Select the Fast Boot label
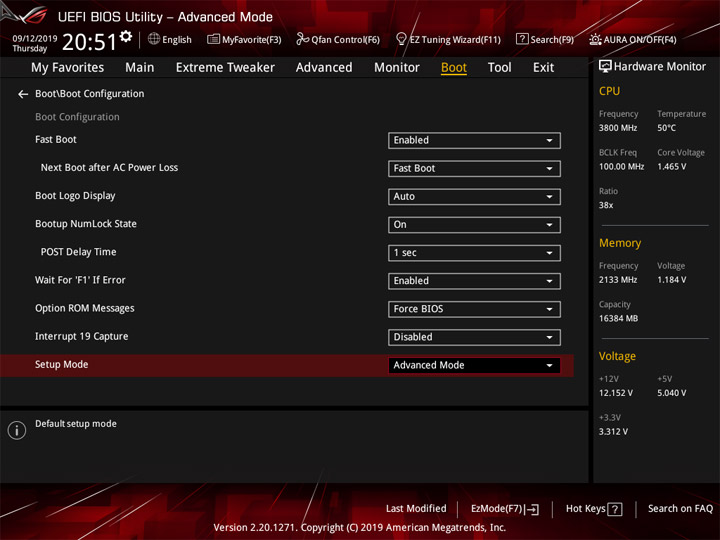This screenshot has height=540, width=720. (56, 140)
